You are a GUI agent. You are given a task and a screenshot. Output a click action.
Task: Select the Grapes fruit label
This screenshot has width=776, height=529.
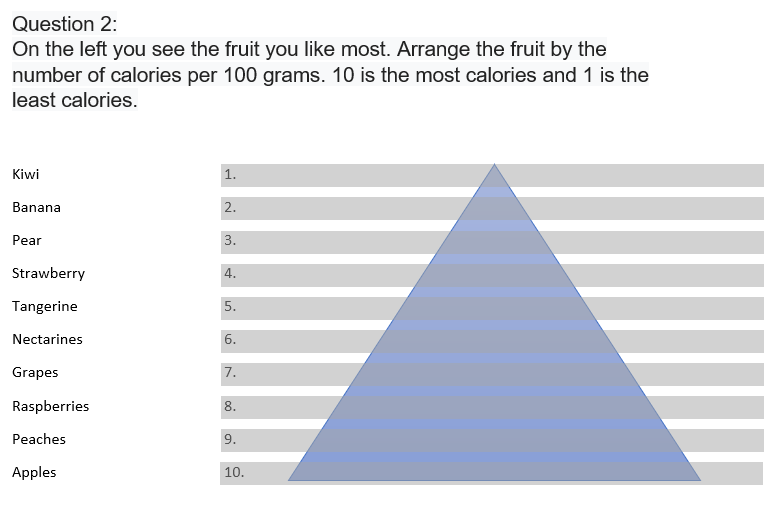35,373
